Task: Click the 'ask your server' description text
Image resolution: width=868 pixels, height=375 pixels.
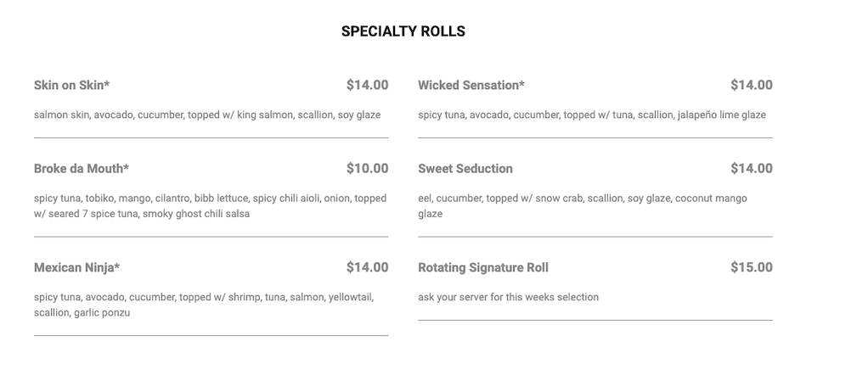Action: coord(508,297)
